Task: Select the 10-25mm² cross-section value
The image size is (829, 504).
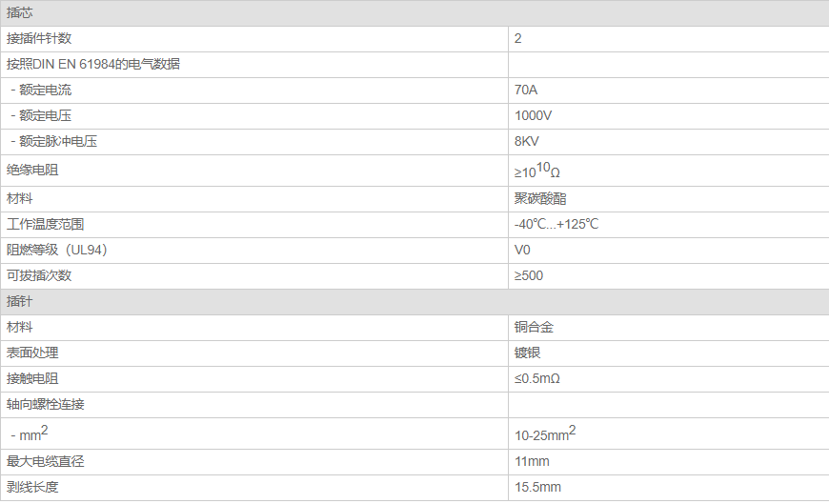Action: tap(545, 433)
